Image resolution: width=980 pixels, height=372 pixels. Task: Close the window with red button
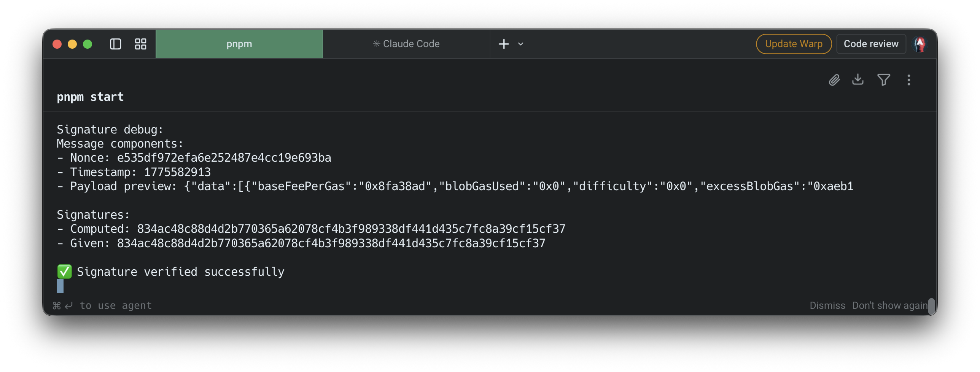(57, 44)
